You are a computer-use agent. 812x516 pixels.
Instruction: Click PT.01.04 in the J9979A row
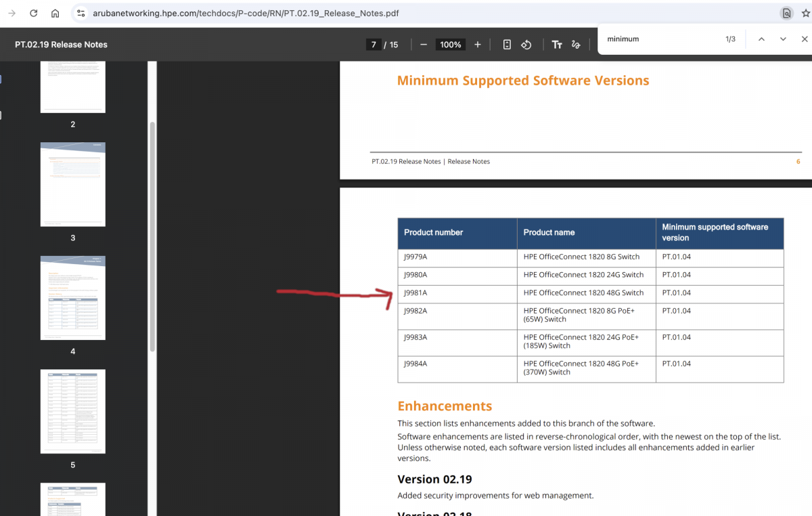[677, 257]
